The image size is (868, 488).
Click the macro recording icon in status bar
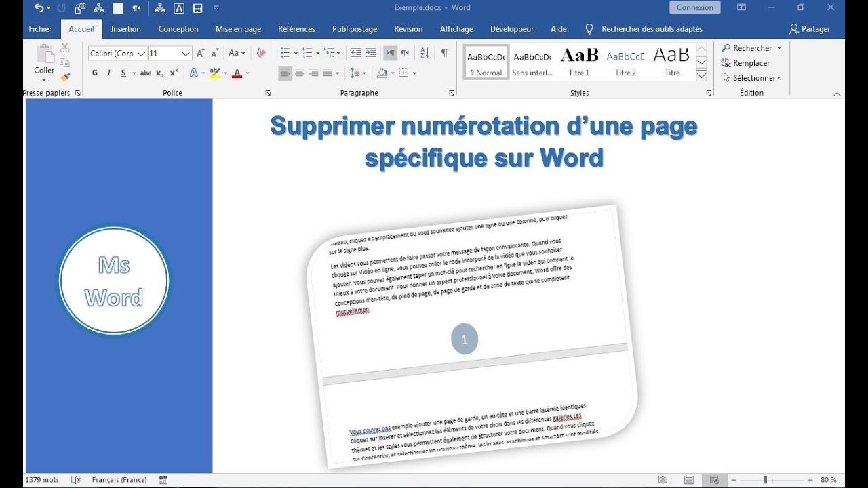pos(163,480)
